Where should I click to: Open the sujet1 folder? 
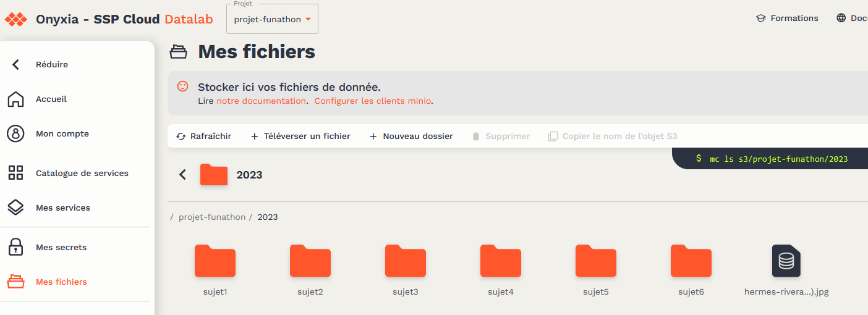[x=215, y=261]
